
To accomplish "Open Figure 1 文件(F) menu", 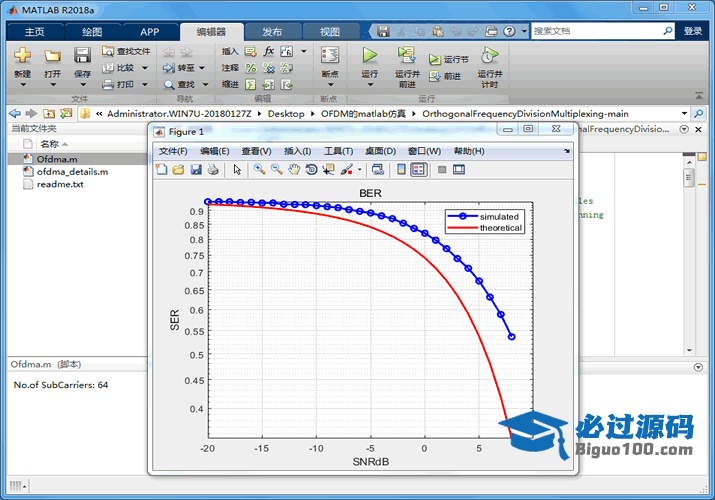I will [173, 151].
